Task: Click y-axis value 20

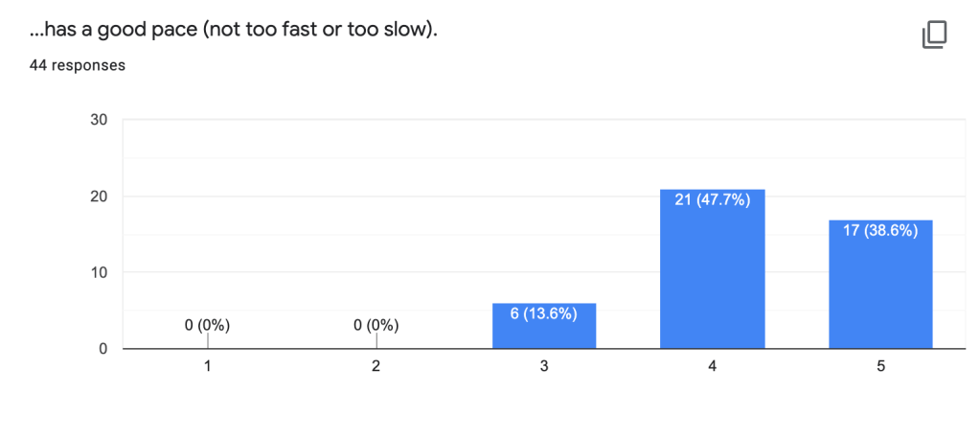Action: 99,196
